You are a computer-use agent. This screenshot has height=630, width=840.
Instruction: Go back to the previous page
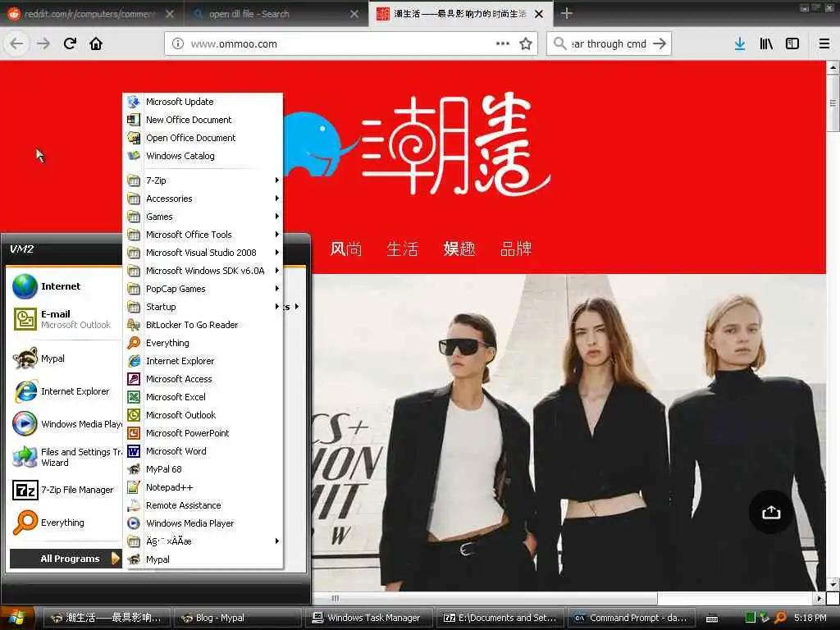(16, 44)
